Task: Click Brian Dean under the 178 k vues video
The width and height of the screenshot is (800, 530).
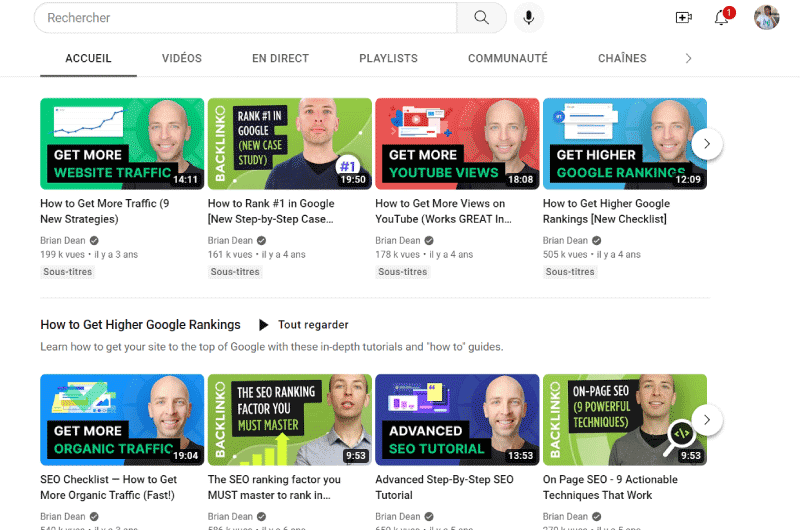Action: (398, 240)
